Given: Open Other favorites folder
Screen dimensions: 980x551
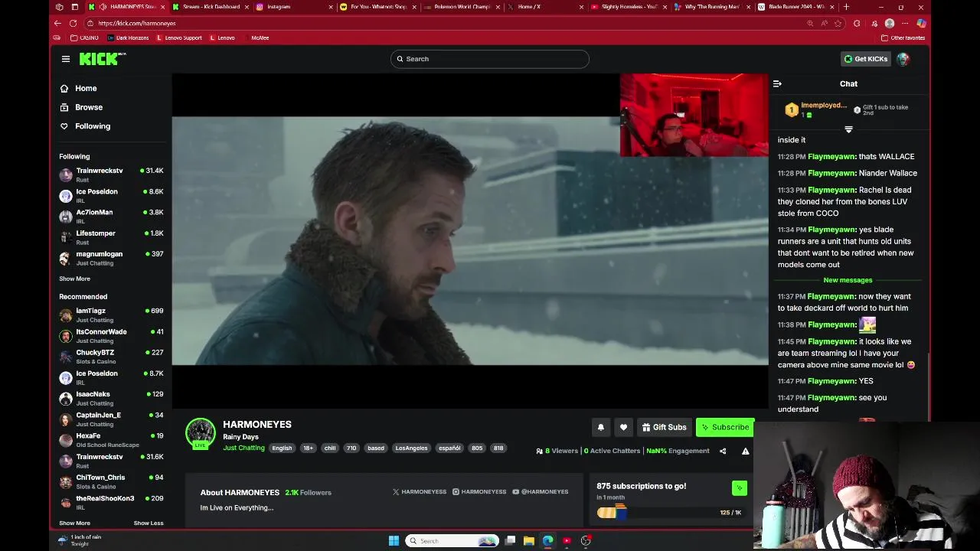Looking at the screenshot, I should (x=903, y=37).
